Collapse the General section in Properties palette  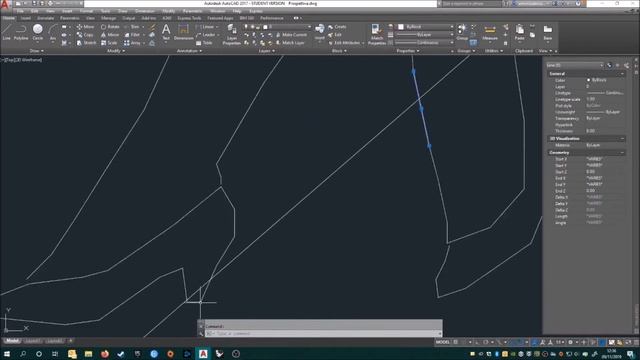point(622,74)
